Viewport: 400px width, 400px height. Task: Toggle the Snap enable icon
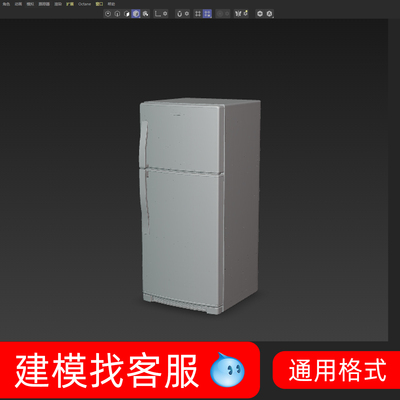click(x=179, y=14)
